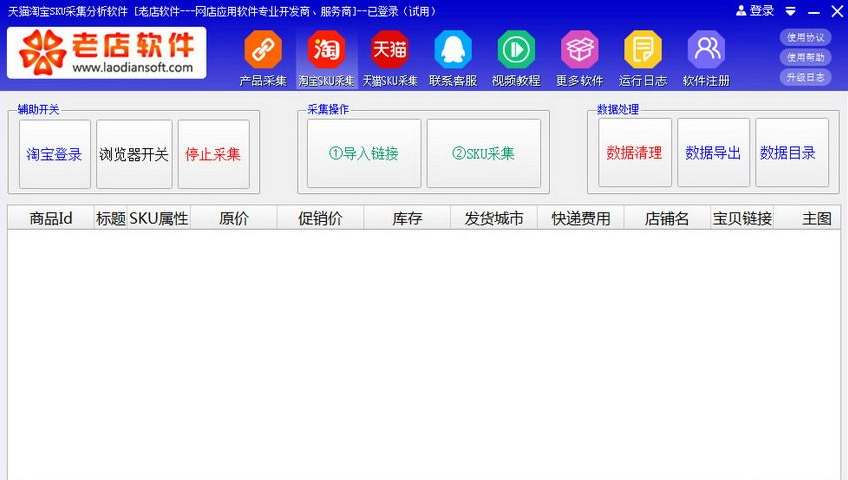848x480 pixels.
Task: Click the 停止采集 button
Action: tap(214, 154)
